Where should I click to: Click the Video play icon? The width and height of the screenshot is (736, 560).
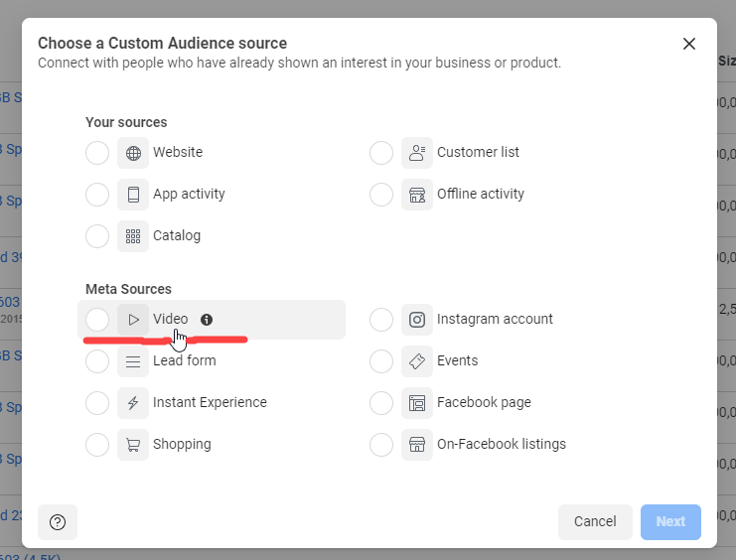tap(133, 320)
